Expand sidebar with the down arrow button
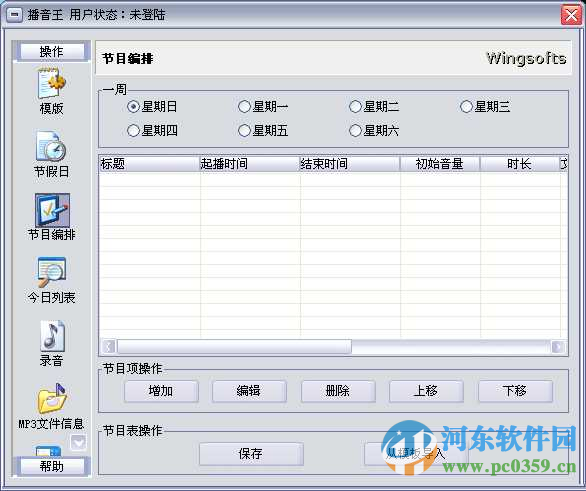Viewport: 586px width, 491px height. (78, 443)
